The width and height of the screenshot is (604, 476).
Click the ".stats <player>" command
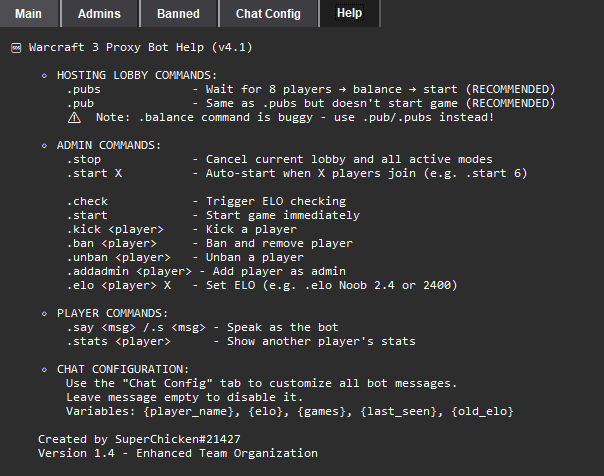coord(119,341)
